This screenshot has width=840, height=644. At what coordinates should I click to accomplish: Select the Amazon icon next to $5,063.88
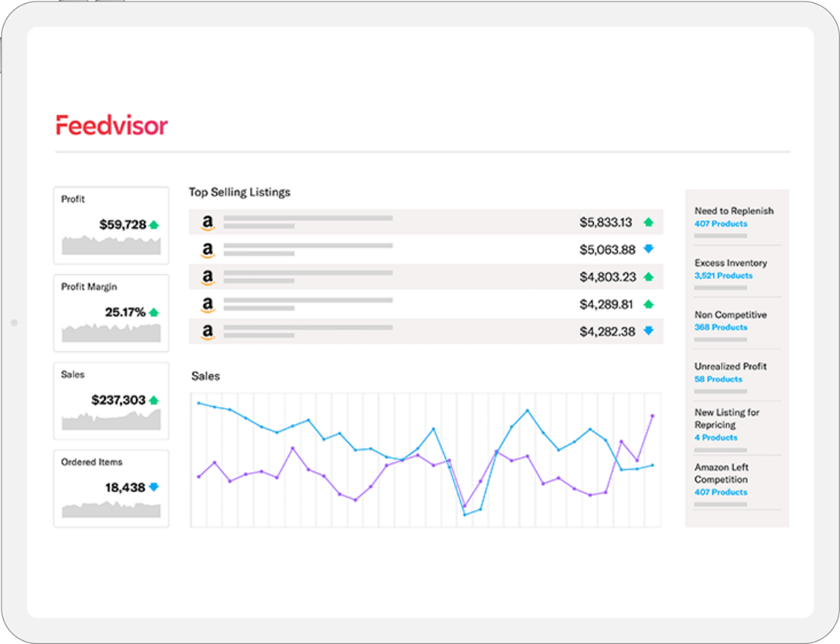click(207, 248)
